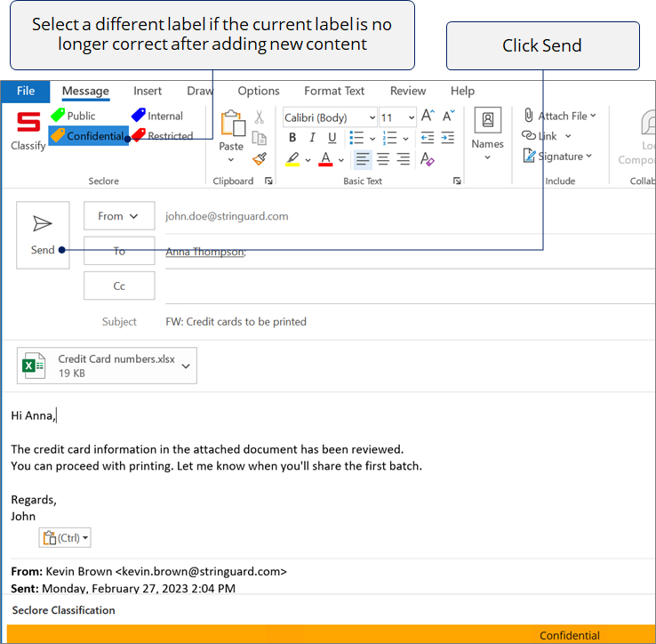Expand the From account dropdown
The image size is (656, 644).
(118, 216)
